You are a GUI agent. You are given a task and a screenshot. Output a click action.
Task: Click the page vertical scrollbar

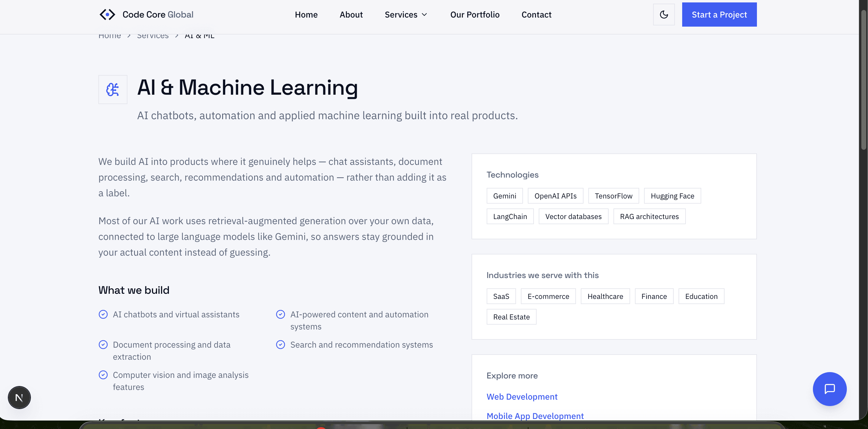click(863, 79)
